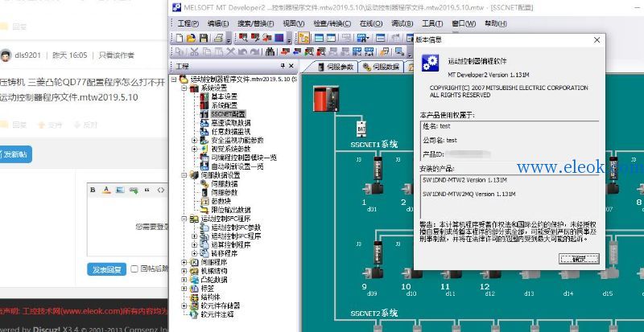Click the bold B icon in the forum editor

pyautogui.click(x=93, y=190)
